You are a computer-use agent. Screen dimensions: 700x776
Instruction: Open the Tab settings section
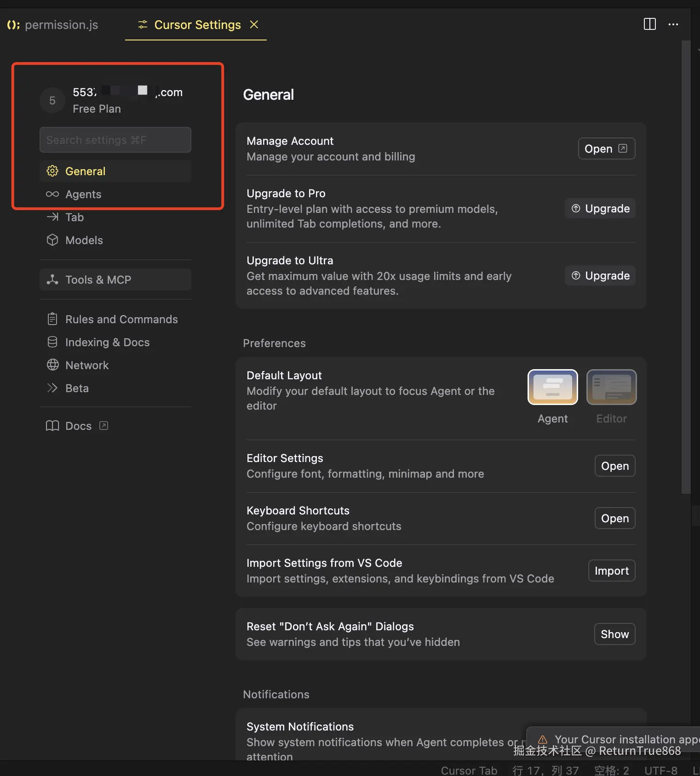click(75, 217)
